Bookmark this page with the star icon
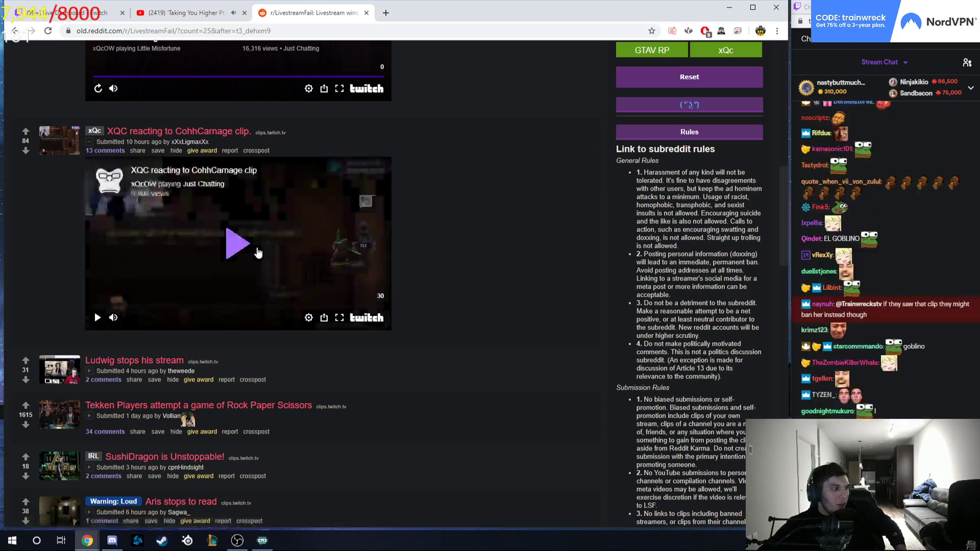Viewport: 980px width, 551px height. pyautogui.click(x=652, y=31)
